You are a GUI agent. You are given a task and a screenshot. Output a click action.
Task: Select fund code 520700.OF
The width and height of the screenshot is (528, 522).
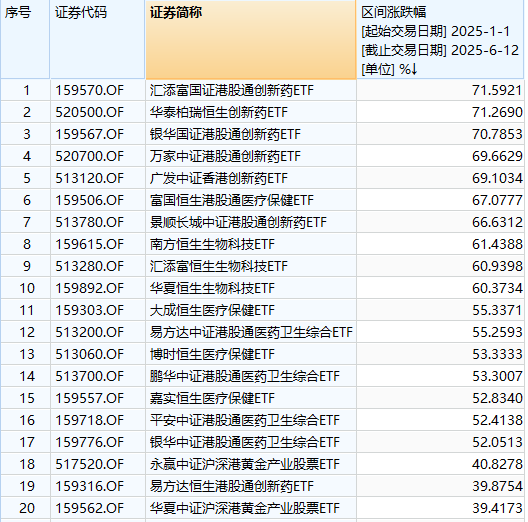click(x=90, y=156)
